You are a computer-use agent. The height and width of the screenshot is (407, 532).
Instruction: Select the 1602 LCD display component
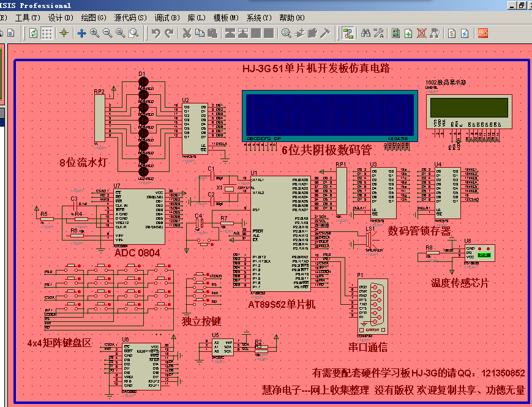[469, 112]
